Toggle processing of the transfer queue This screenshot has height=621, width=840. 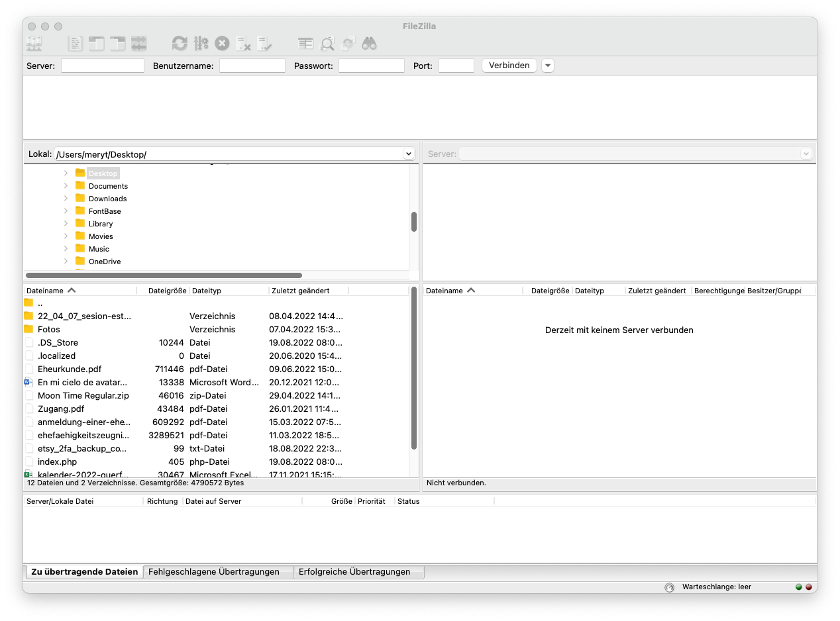point(201,43)
